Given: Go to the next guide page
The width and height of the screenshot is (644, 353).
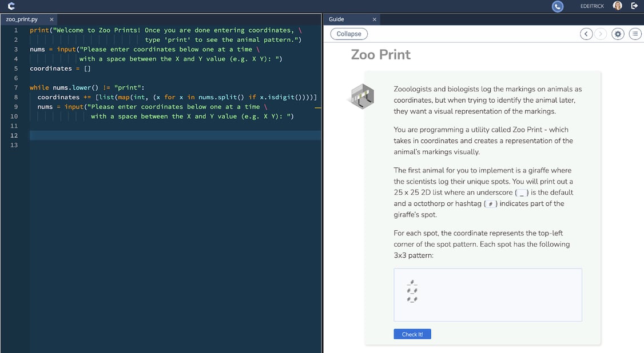Looking at the screenshot, I should [600, 34].
